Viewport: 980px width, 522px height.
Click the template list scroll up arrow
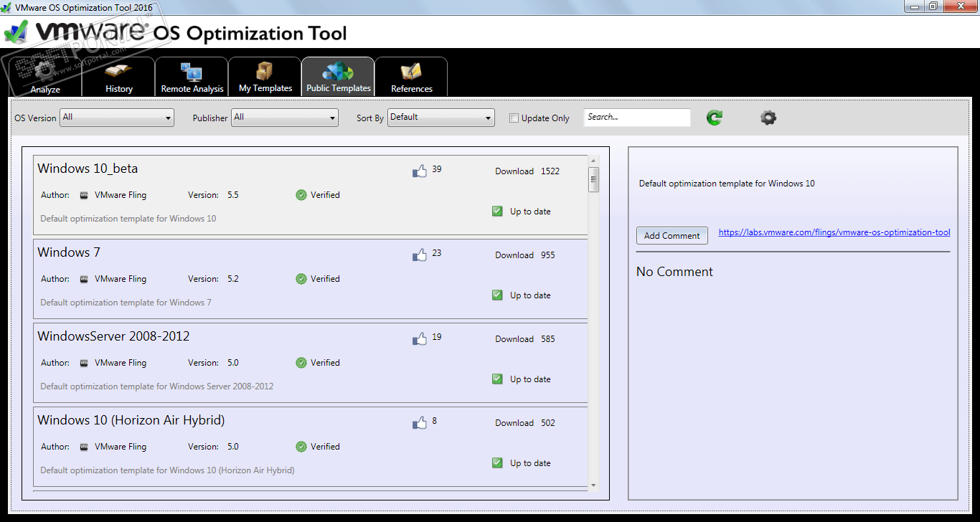tap(593, 161)
